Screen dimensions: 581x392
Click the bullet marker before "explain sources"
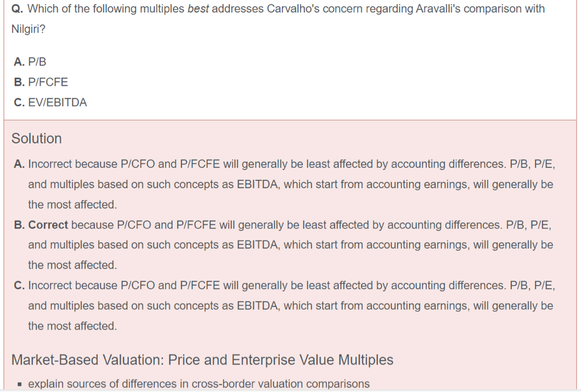click(x=19, y=385)
